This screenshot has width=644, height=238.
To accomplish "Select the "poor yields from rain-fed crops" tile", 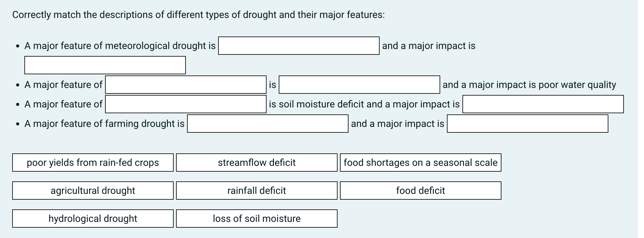I will (93, 163).
